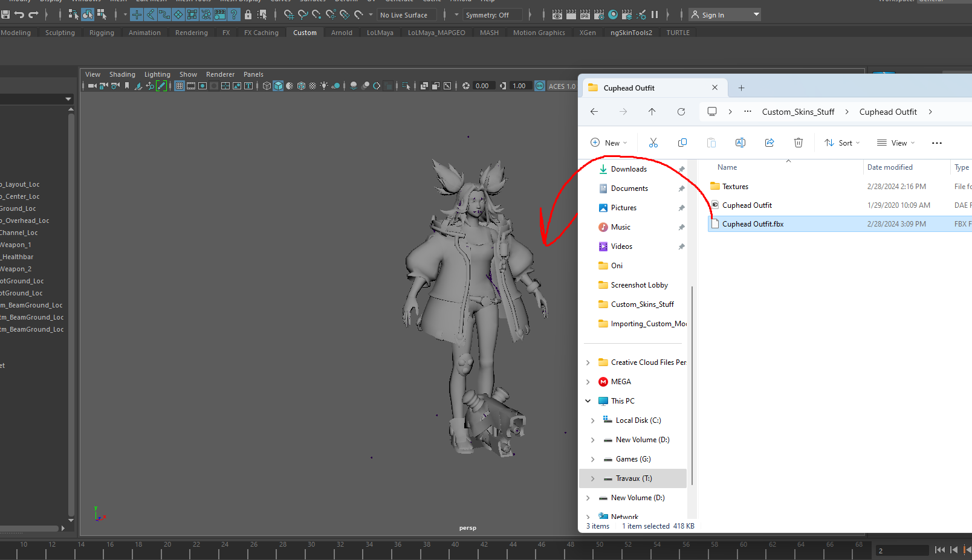Click the Image plane icon in viewport toolbar
972x560 pixels.
click(x=138, y=86)
